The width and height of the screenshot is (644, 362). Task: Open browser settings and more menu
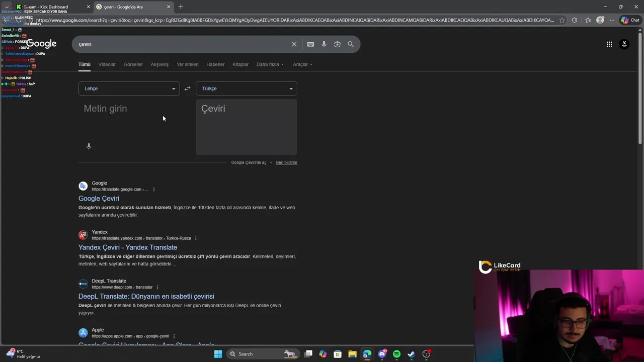(x=611, y=20)
